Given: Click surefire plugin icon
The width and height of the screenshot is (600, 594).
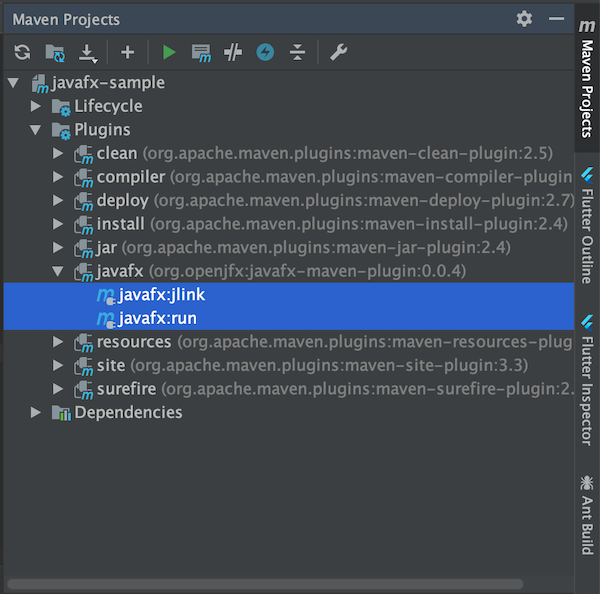Looking at the screenshot, I should coord(83,390).
